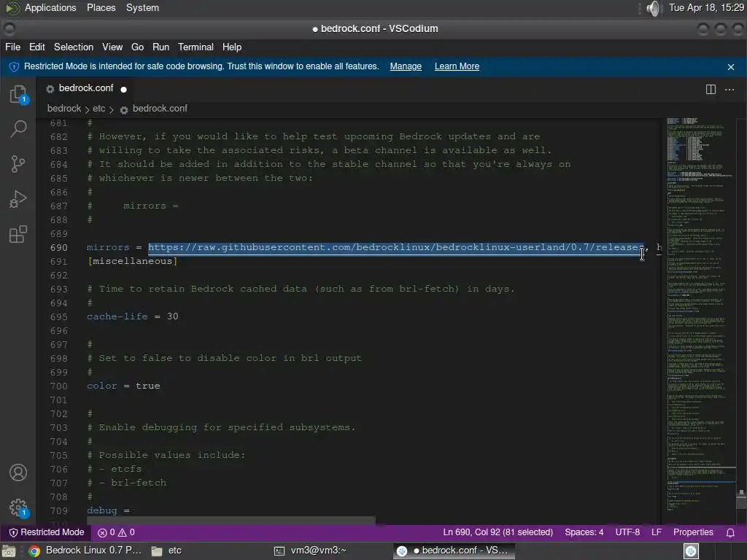Click the clock Tue Apr 18, 15:29
Image resolution: width=747 pixels, height=560 pixels.
(x=706, y=8)
